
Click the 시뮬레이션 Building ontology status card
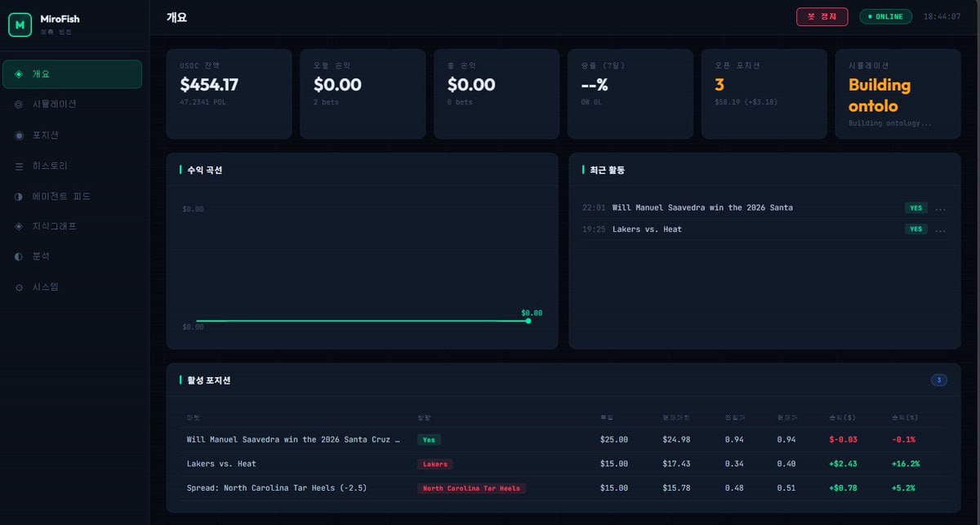pyautogui.click(x=898, y=94)
